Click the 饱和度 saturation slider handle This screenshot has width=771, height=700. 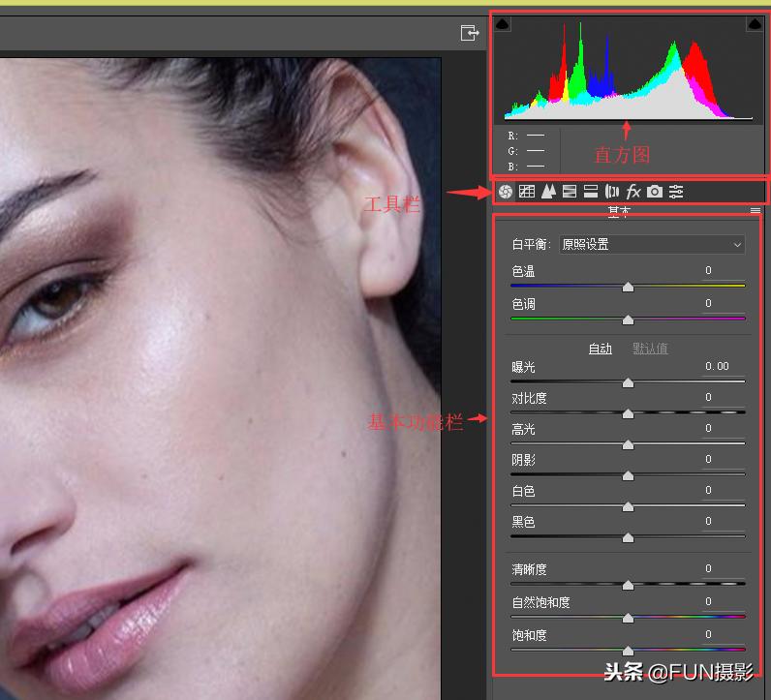pos(628,652)
